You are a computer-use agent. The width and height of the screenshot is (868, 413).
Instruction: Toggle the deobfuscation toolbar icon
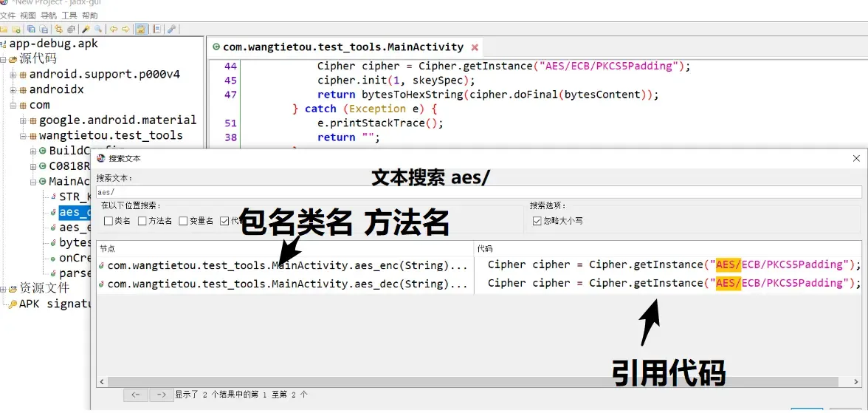click(141, 29)
